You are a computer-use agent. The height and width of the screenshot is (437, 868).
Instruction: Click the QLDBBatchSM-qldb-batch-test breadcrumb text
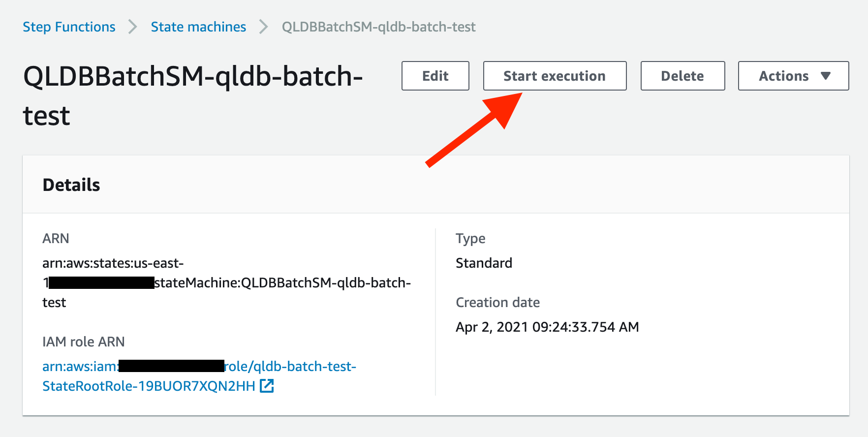[x=378, y=27]
